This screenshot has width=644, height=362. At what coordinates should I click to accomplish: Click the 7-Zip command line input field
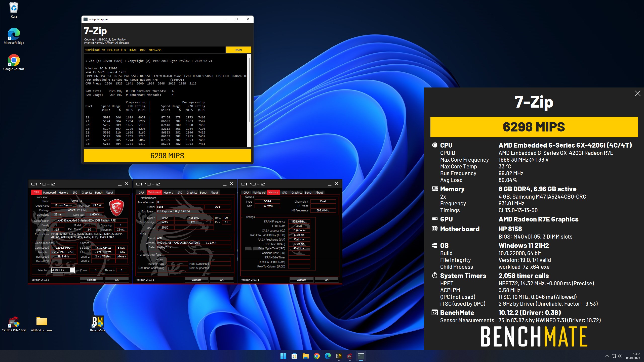154,50
